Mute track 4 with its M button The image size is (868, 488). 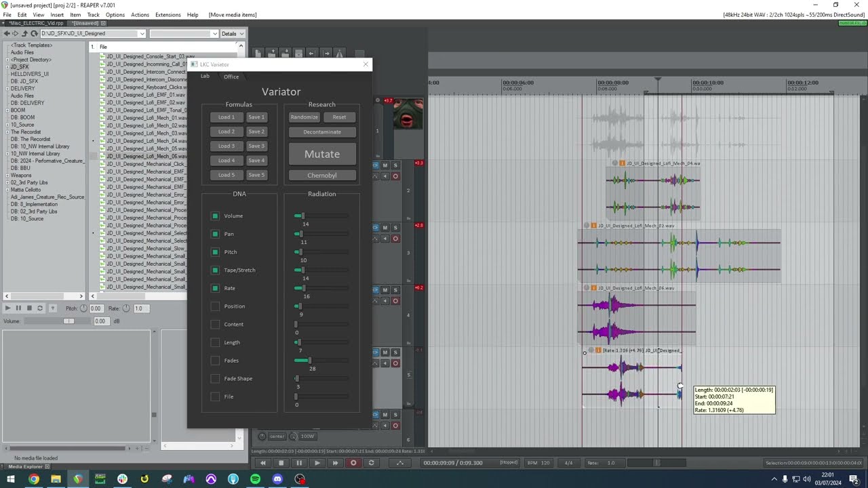(384, 290)
